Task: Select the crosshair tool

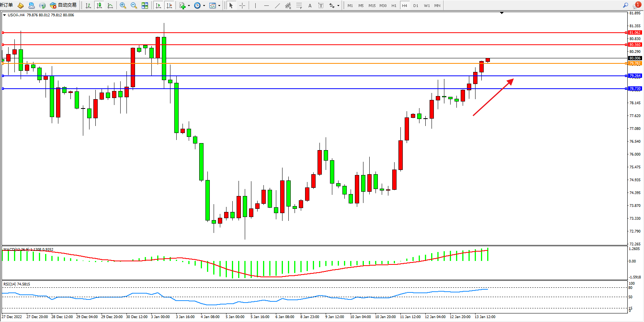Action: click(x=242, y=5)
